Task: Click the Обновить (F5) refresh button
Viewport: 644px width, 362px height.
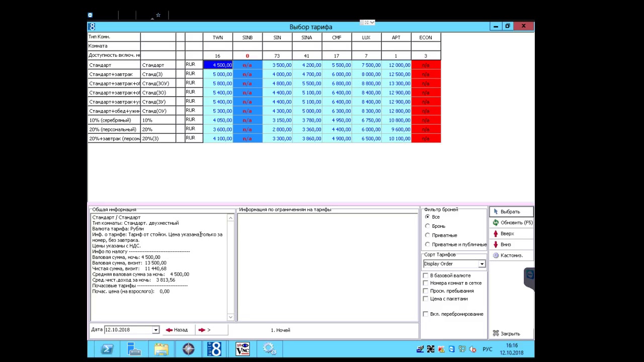Action: point(511,222)
